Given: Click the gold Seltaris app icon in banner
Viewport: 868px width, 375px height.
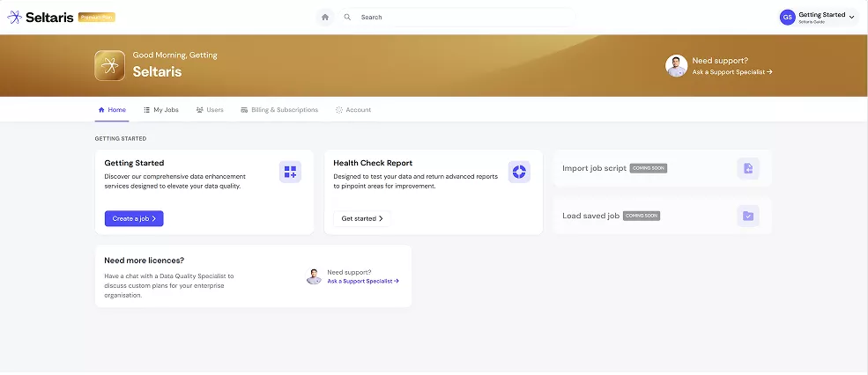Looking at the screenshot, I should point(109,66).
